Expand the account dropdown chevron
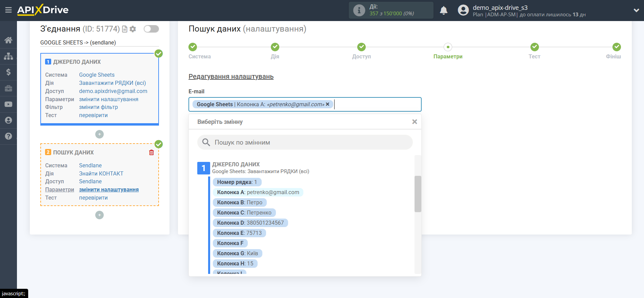 coord(636,10)
